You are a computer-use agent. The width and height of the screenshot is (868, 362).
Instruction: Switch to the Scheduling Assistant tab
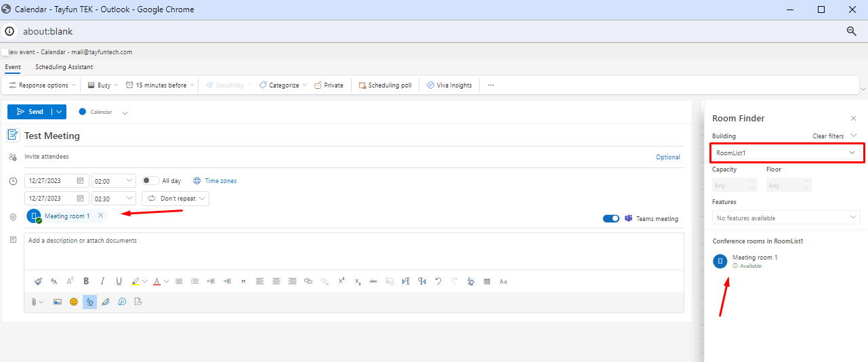click(64, 67)
